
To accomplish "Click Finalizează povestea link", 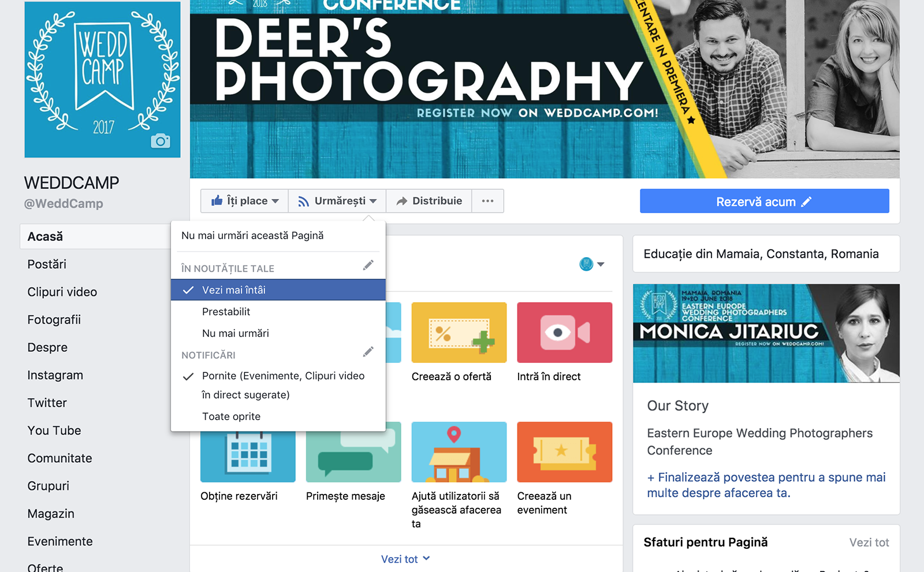I will [x=766, y=485].
